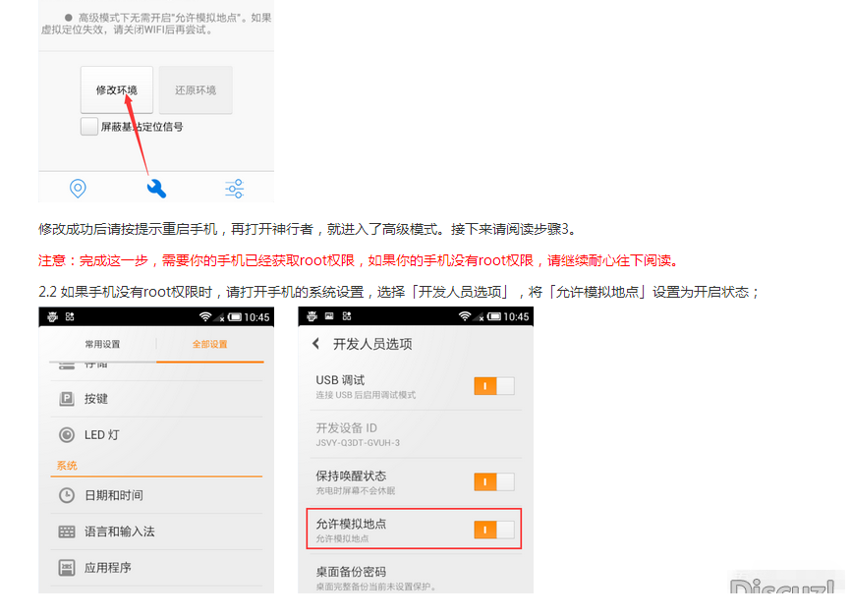Tap the 应用程序 icon
Image resolution: width=851 pixels, height=616 pixels.
click(66, 568)
